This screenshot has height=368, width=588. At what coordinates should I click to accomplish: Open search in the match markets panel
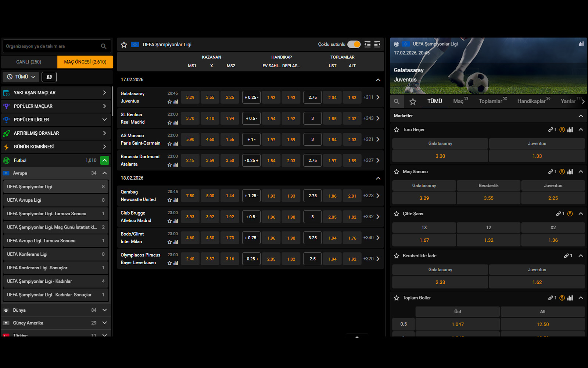click(397, 101)
